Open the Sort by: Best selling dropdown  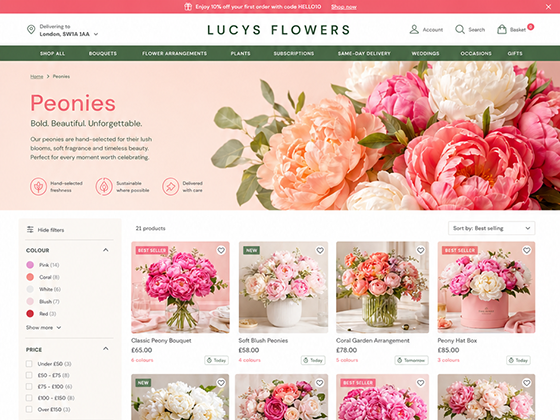point(491,228)
